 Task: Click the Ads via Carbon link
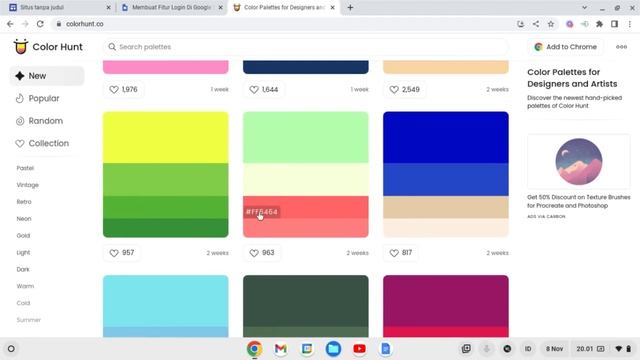(x=546, y=217)
